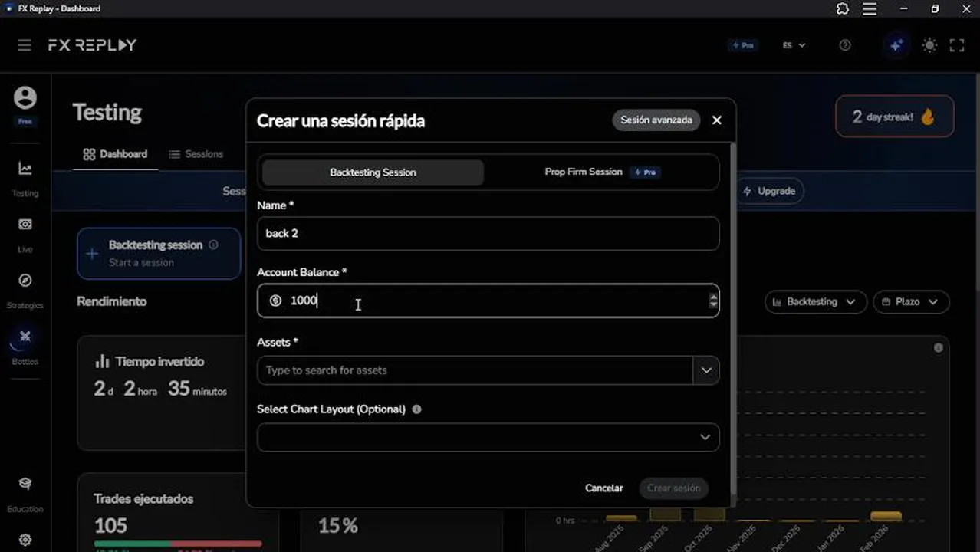The width and height of the screenshot is (980, 552).
Task: Open the Strategies compass icon
Action: point(25,281)
